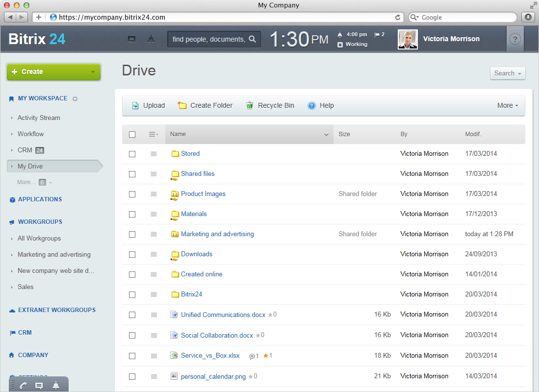539x392 pixels.
Task: Click the Upload icon in the toolbar
Action: [x=135, y=105]
